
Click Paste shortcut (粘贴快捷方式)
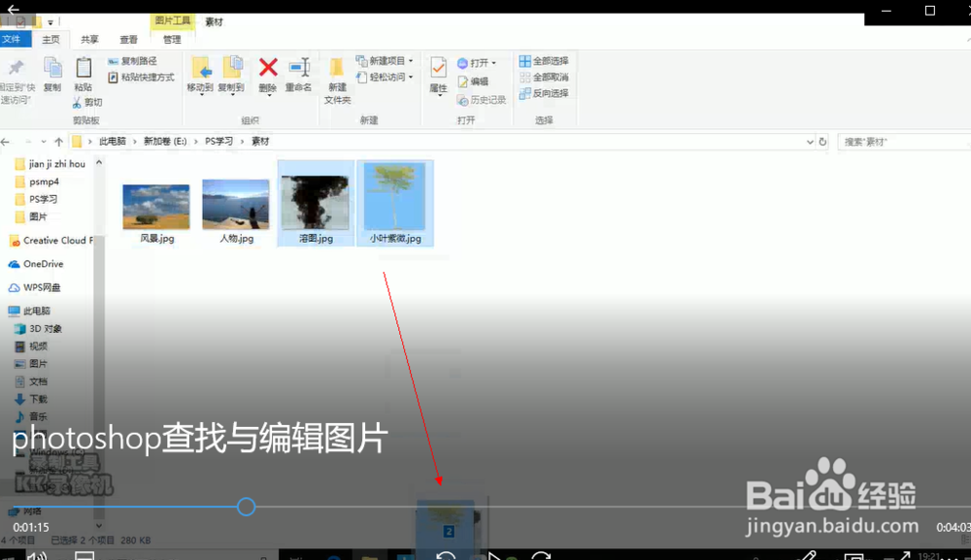141,78
